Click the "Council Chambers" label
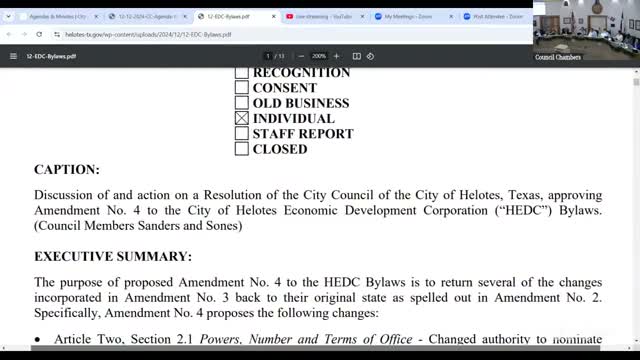Image resolution: width=640 pixels, height=360 pixels. [x=558, y=57]
